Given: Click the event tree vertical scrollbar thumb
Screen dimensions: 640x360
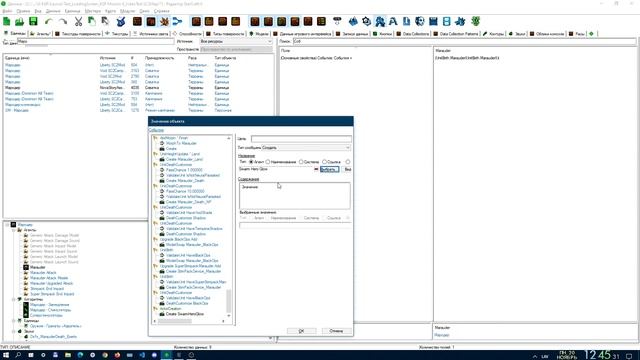Looking at the screenshot, I should pyautogui.click(x=229, y=301).
